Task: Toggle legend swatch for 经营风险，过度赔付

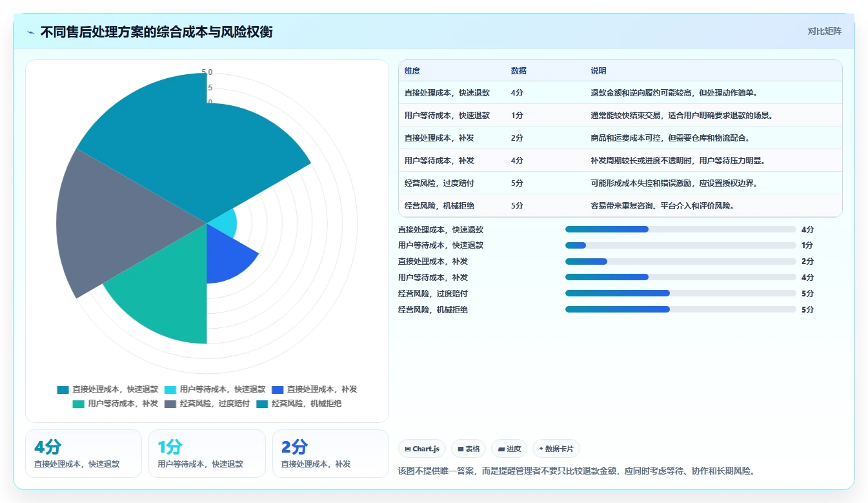Action: pyautogui.click(x=170, y=404)
